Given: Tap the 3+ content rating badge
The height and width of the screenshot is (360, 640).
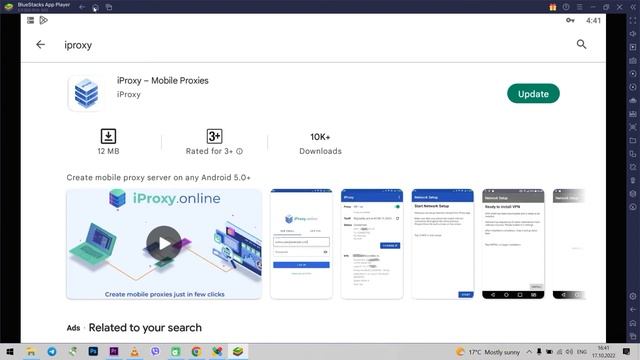Looking at the screenshot, I should [x=214, y=136].
